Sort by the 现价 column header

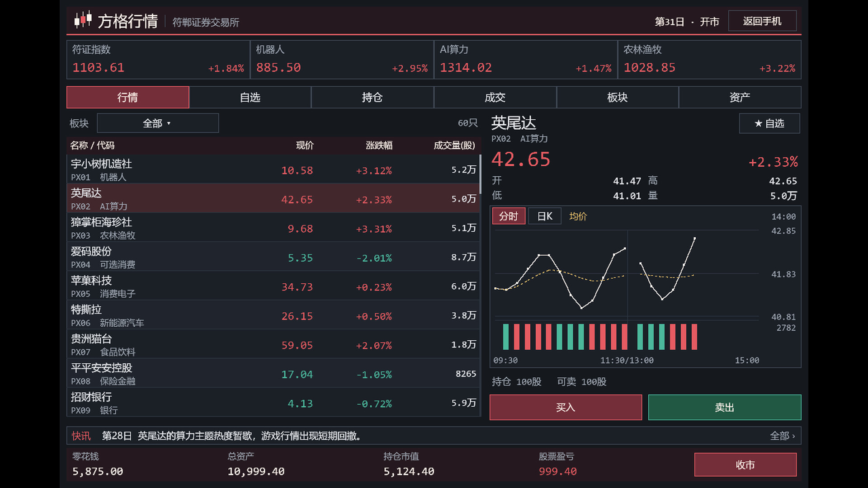pyautogui.click(x=305, y=145)
